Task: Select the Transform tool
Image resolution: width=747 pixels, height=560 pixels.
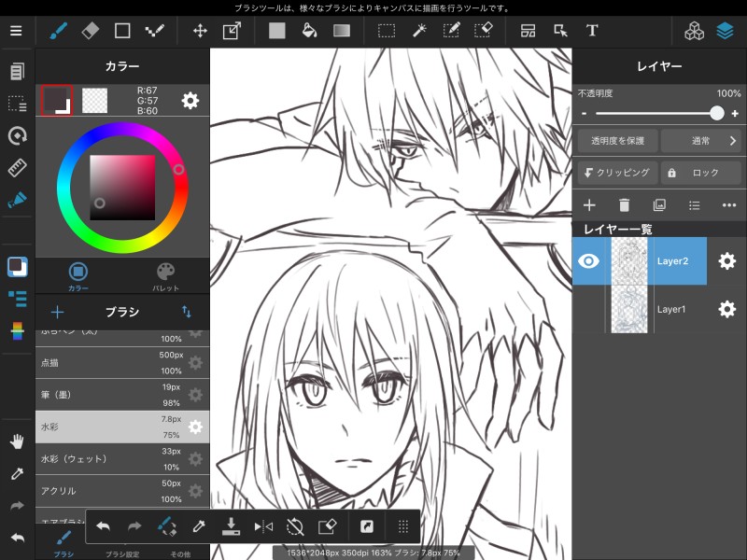Action: click(x=232, y=31)
